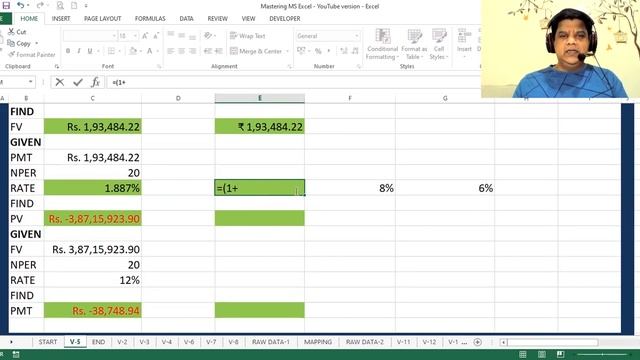Viewport: 640px width, 360px height.
Task: Toggle Align Left in Alignment group
Action: (171, 51)
